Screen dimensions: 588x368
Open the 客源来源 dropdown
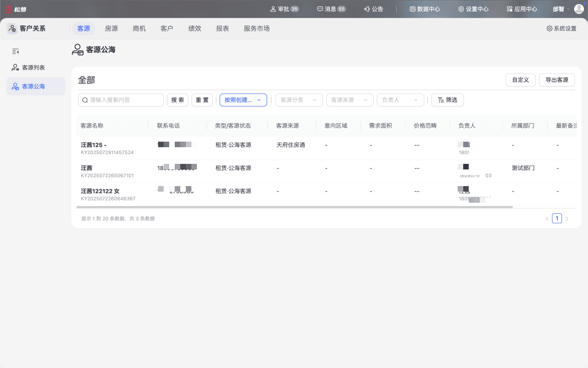tap(350, 100)
